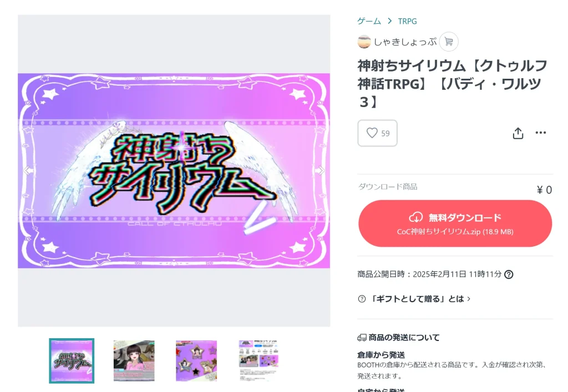
Task: Click the しゃきしょっぷ shop avatar image
Action: [x=364, y=42]
